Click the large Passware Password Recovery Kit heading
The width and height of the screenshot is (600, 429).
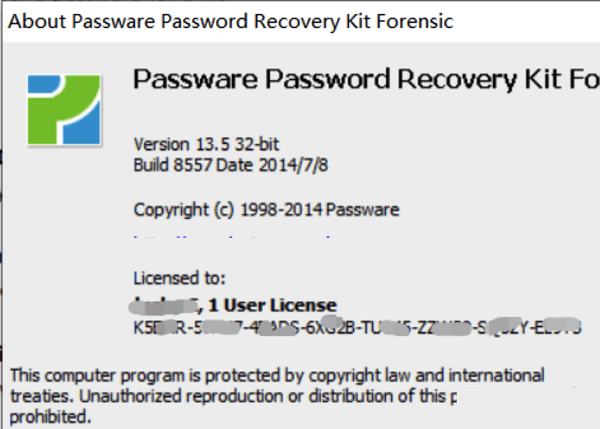coord(366,79)
